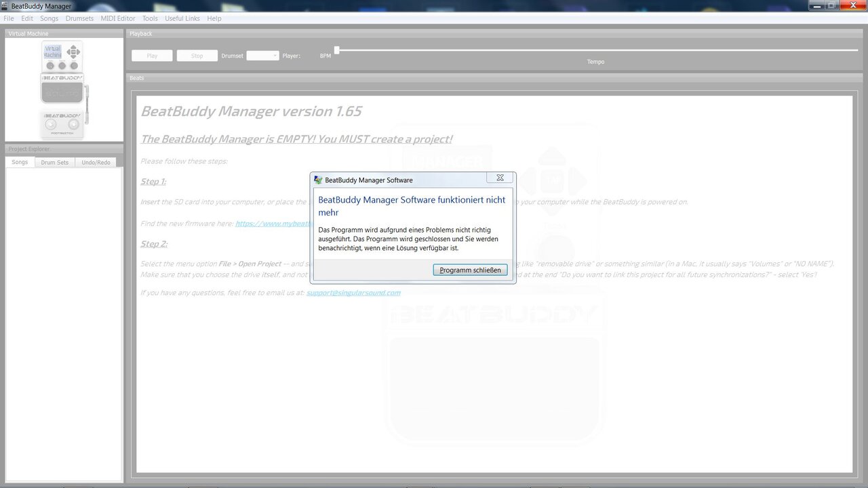Click the left footswitch button
The image size is (868, 488).
[x=51, y=124]
